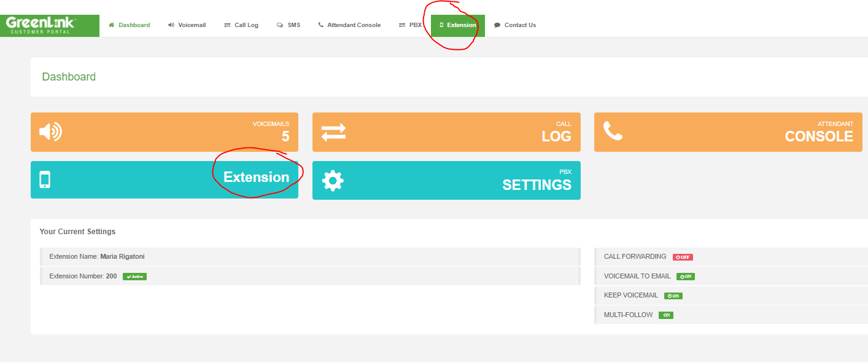Screen dimensions: 868x362
Task: Select the extension name "Maria Rigatoni"
Action: (x=122, y=256)
